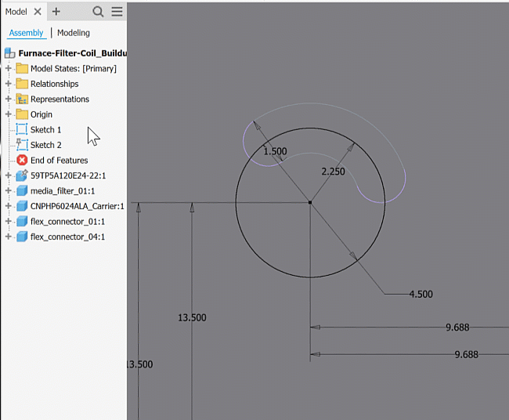Click the assembly icon beside Furnace-Filter-Coil
This screenshot has width=509, height=420.
click(9, 53)
